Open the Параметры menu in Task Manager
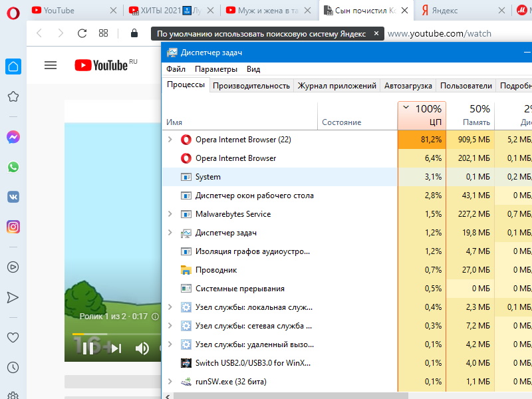 [216, 69]
